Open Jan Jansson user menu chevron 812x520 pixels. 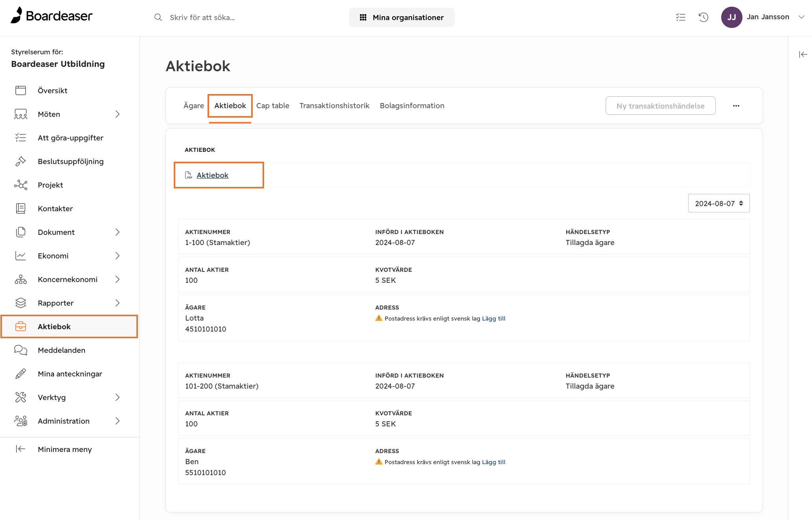click(801, 17)
